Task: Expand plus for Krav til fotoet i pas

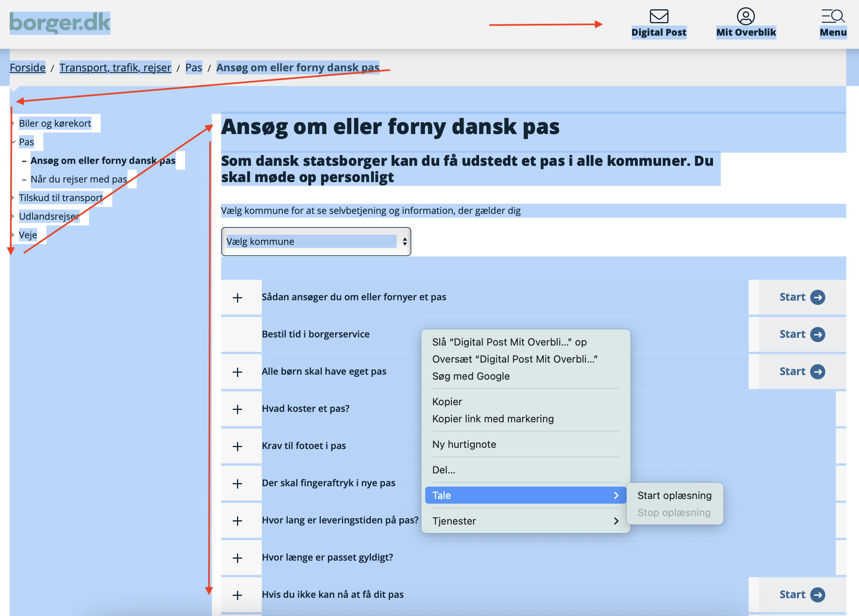Action: [x=237, y=446]
